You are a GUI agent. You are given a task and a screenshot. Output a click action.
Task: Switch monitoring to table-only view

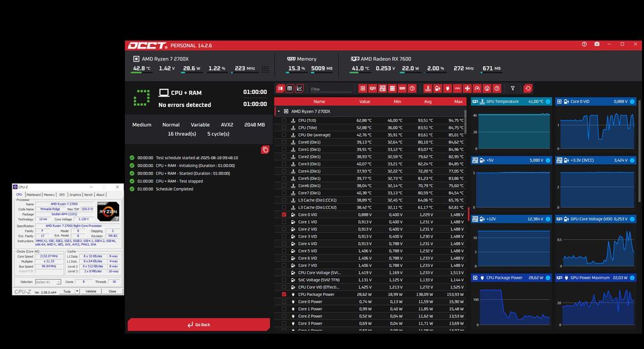[290, 88]
